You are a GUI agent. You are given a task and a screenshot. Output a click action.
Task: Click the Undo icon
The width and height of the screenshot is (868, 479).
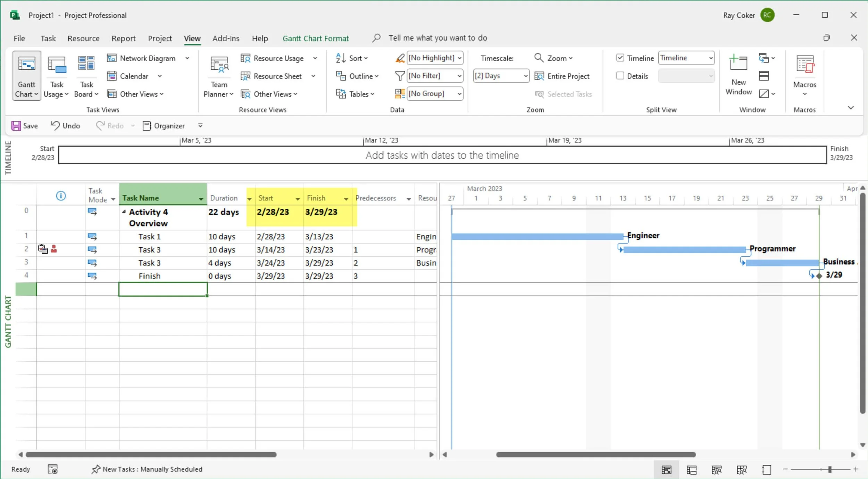(55, 125)
